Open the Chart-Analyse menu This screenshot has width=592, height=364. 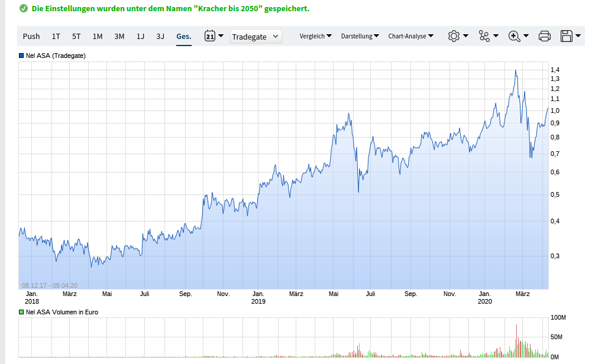410,36
